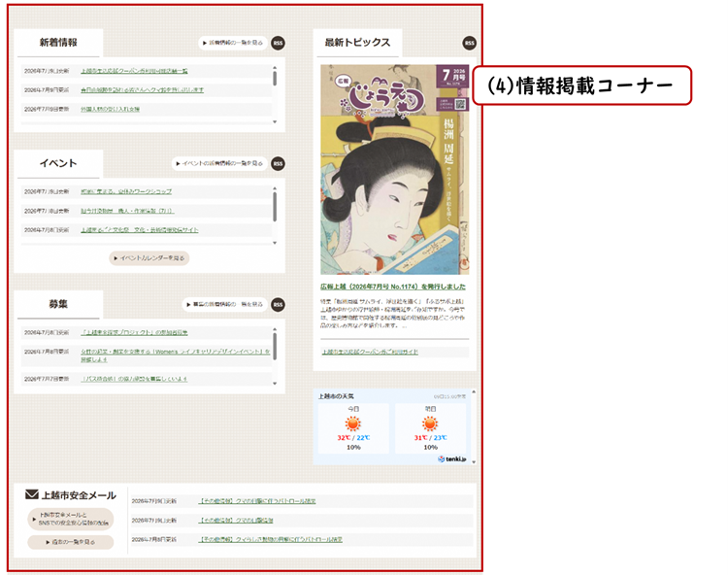The width and height of the screenshot is (728, 575).
Task: Click the 新着情報 list scrollbar down arrow
Action: pos(275,121)
